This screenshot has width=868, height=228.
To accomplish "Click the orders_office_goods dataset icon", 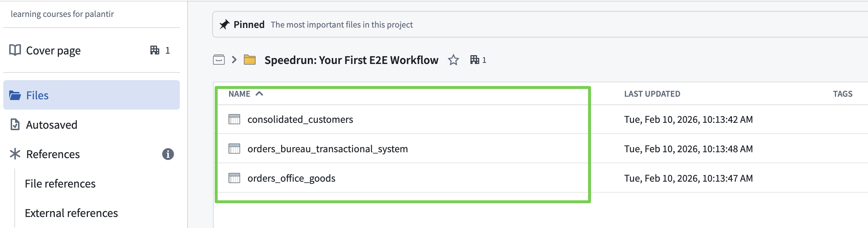I will pos(234,178).
